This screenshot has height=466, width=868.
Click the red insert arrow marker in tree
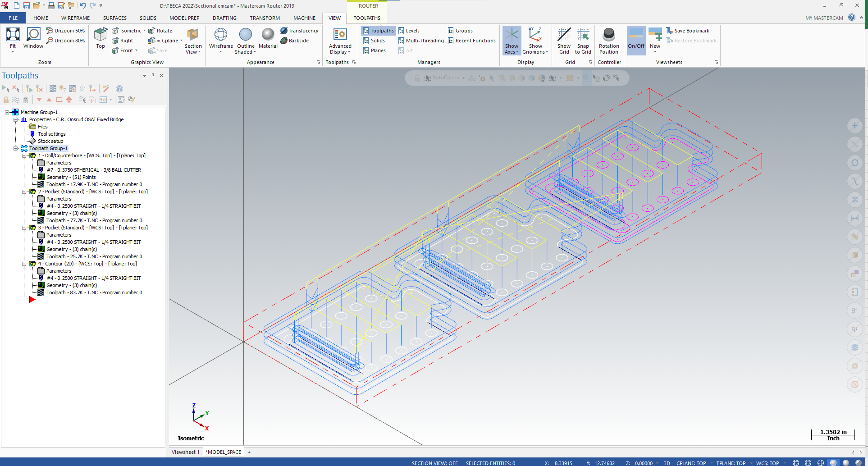pyautogui.click(x=32, y=300)
